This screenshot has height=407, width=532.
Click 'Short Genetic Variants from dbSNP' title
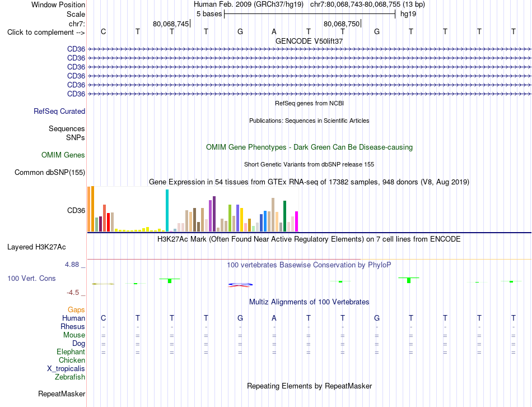coord(309,164)
